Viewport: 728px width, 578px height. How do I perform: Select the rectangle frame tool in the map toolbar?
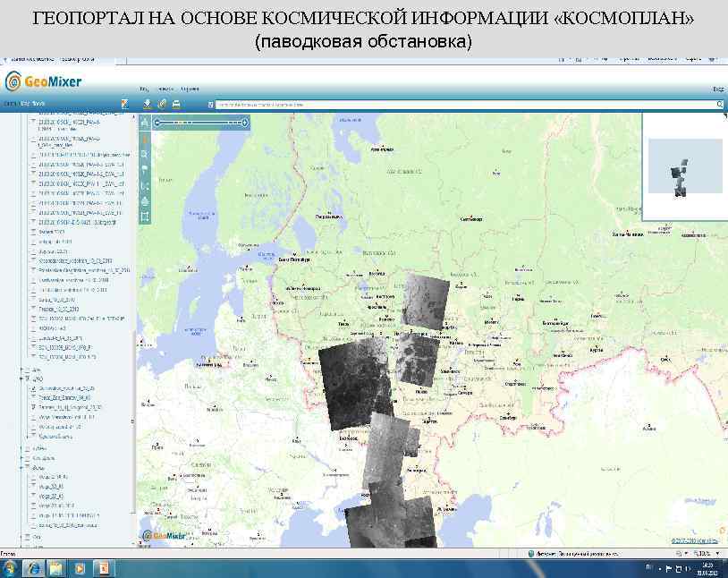pos(145,217)
